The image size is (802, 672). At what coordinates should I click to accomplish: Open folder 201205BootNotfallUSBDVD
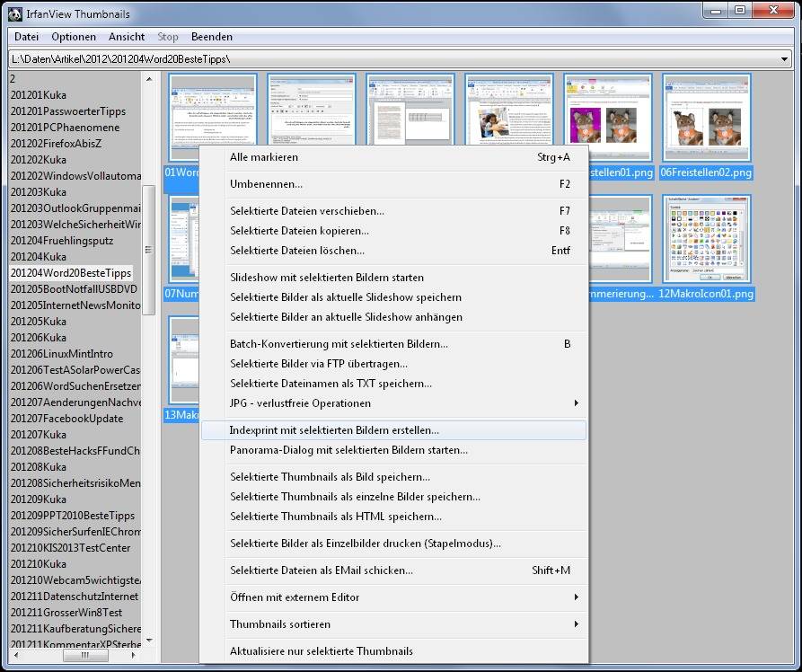74,289
